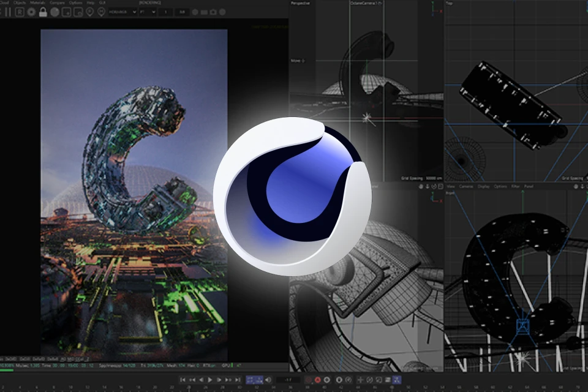Image resolution: width=588 pixels, height=392 pixels.
Task: Activate the pick focus tool
Action: click(89, 12)
